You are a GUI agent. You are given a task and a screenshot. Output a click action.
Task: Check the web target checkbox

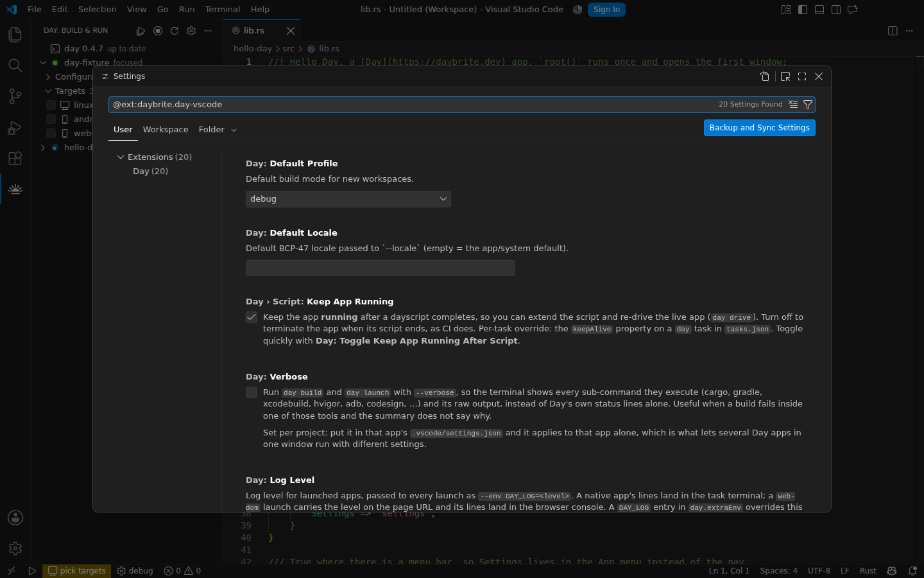click(51, 133)
